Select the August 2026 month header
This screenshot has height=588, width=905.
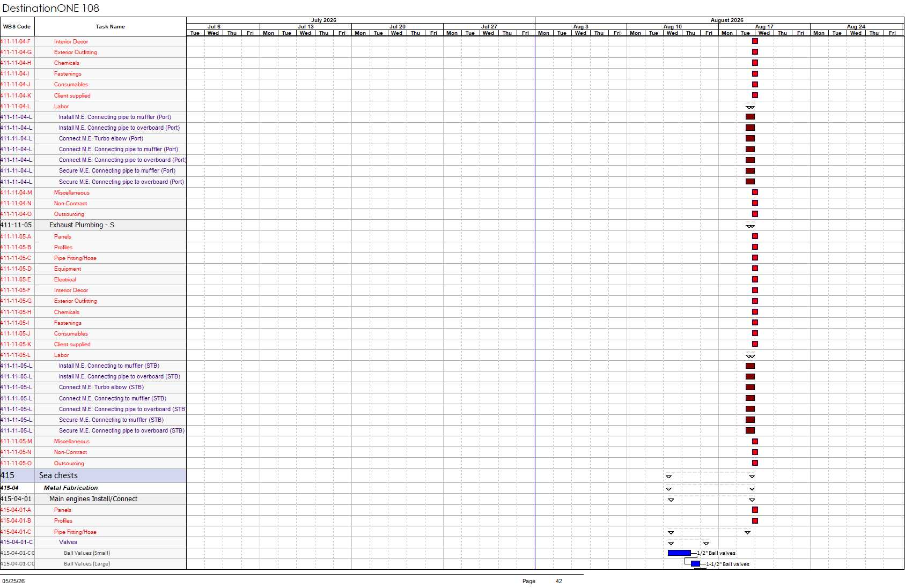(727, 20)
